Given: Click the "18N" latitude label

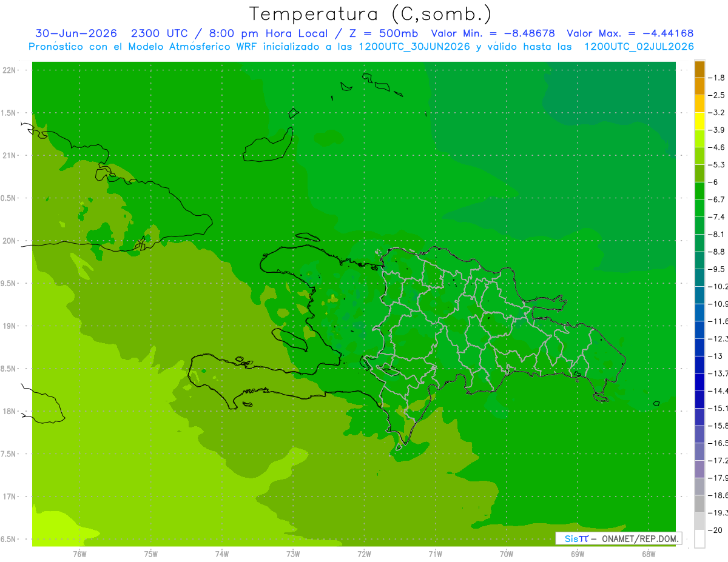Looking at the screenshot, I should point(9,411).
